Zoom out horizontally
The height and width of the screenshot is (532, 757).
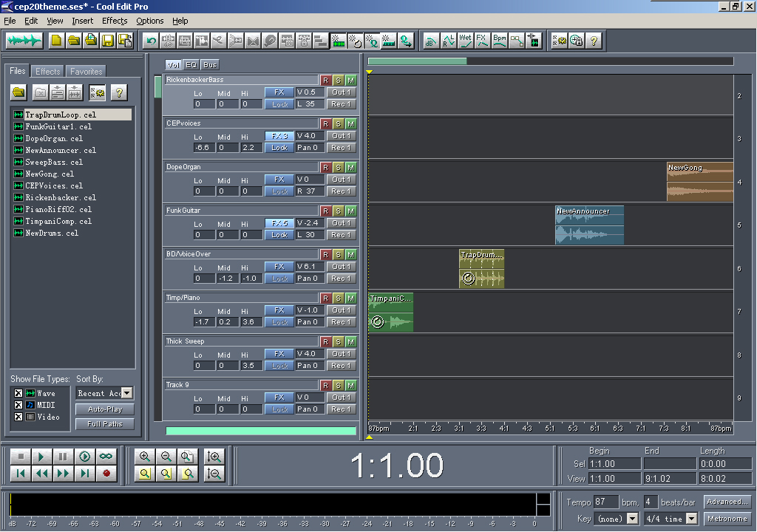(x=166, y=456)
